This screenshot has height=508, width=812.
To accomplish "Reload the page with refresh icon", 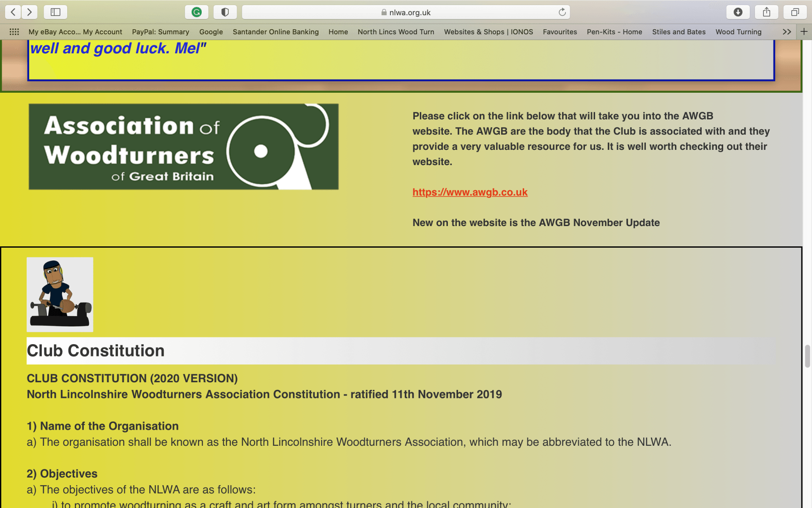I will [562, 12].
